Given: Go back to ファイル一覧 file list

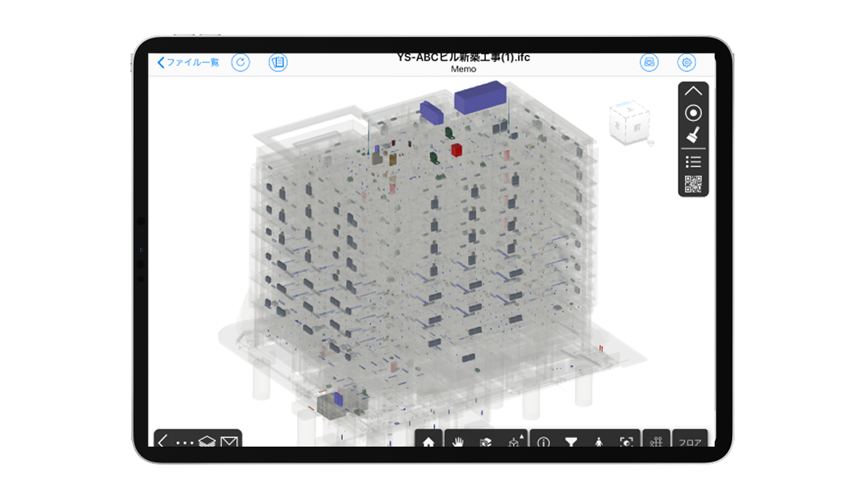Looking at the screenshot, I should (189, 63).
